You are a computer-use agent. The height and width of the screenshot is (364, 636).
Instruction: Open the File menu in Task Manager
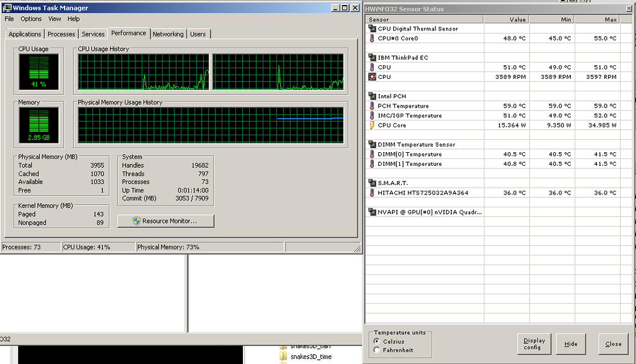pos(9,19)
